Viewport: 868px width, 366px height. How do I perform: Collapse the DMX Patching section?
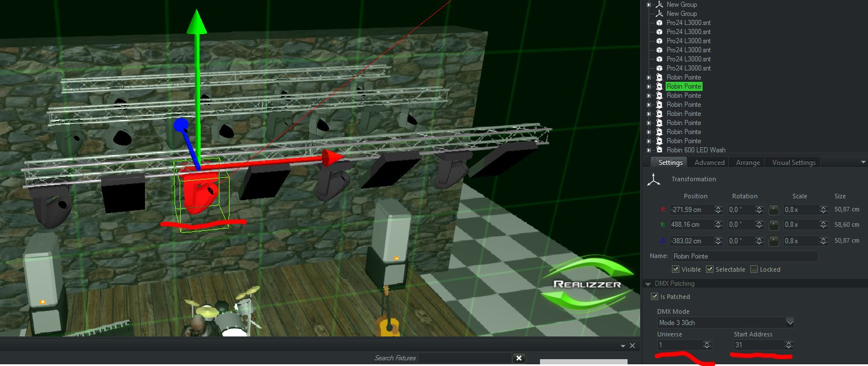(x=648, y=284)
